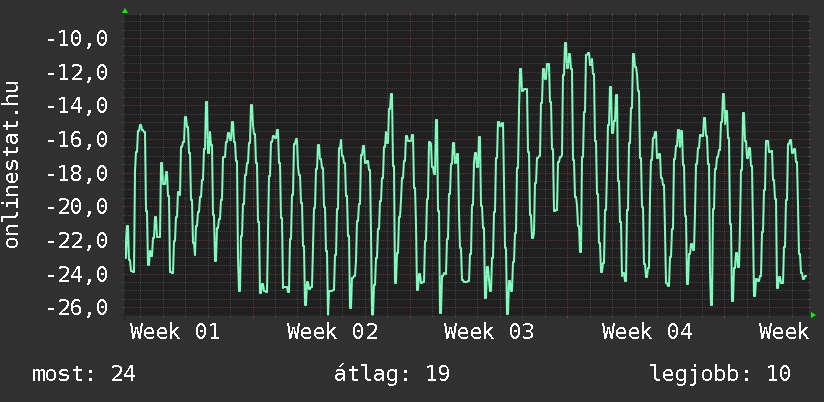824x402 pixels.
Task: Click the -18,0 y-axis label
Action: pyautogui.click(x=77, y=174)
